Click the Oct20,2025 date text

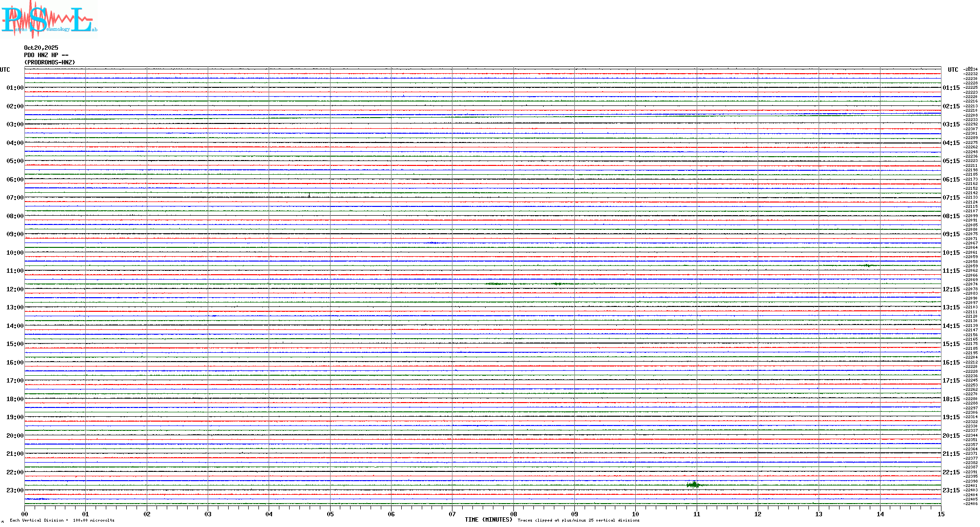(x=41, y=48)
